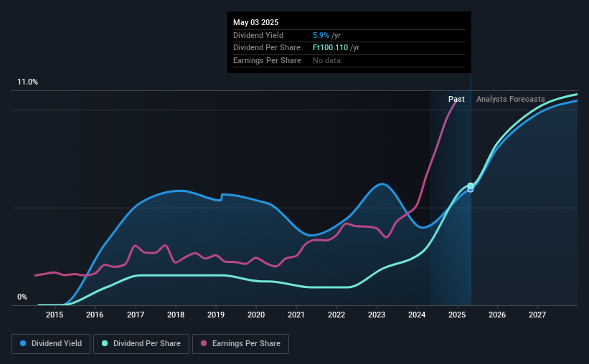Image resolution: width=589 pixels, height=364 pixels.
Task: Click the Past section label
Action: coord(456,99)
